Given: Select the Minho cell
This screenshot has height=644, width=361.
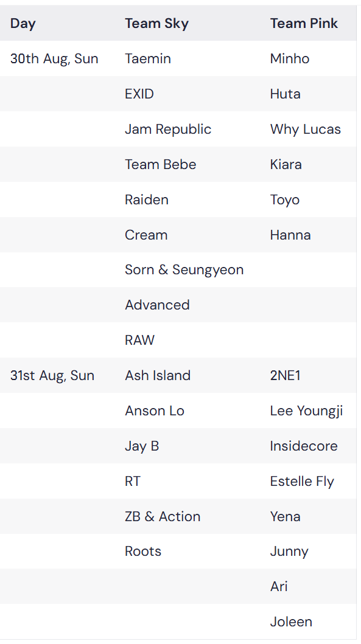Looking at the screenshot, I should click(x=289, y=59).
